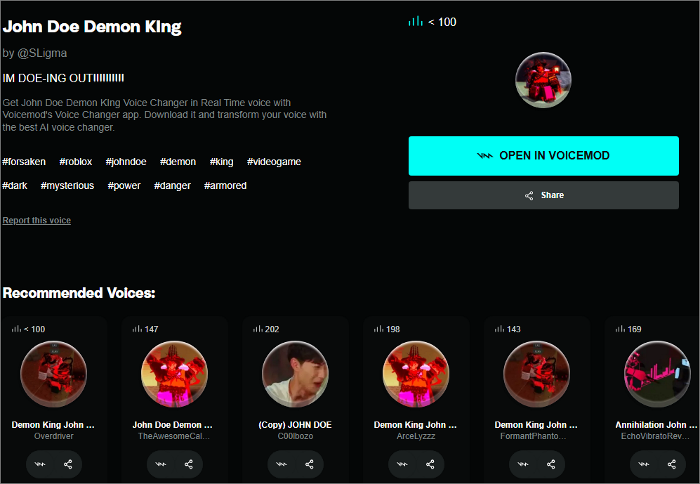
Task: Open the Report this voice link
Action: 37,220
